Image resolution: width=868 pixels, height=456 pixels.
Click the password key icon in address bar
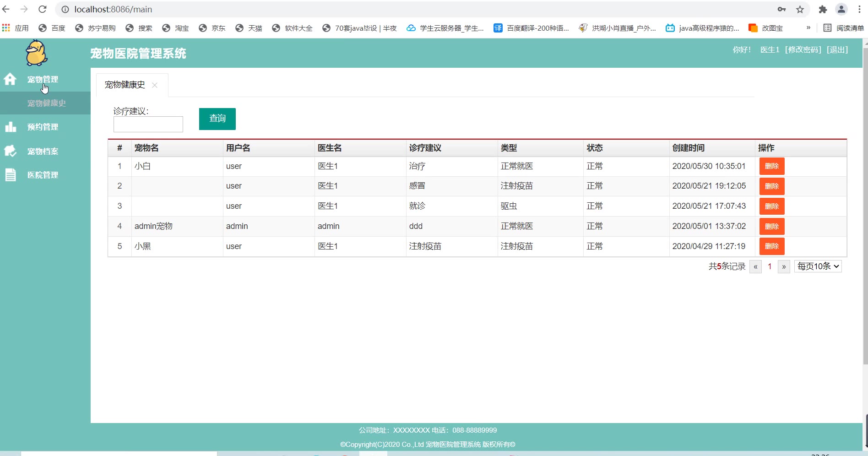click(x=781, y=9)
